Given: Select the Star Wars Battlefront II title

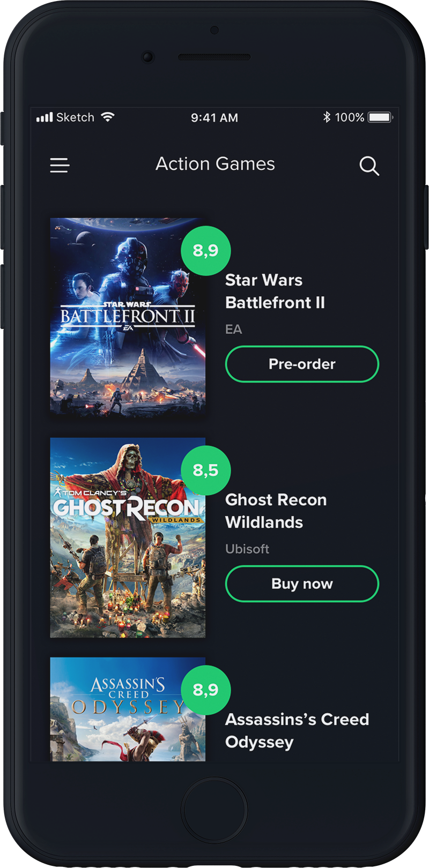Looking at the screenshot, I should pos(275,291).
